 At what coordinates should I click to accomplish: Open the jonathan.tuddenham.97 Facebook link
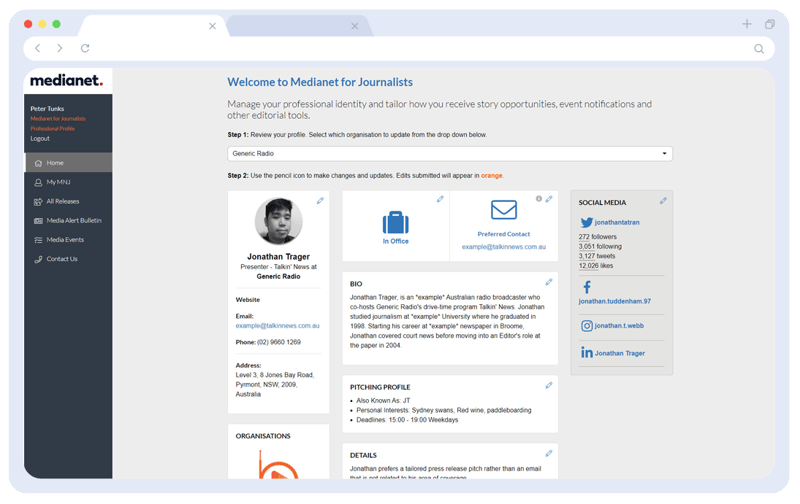[614, 301]
